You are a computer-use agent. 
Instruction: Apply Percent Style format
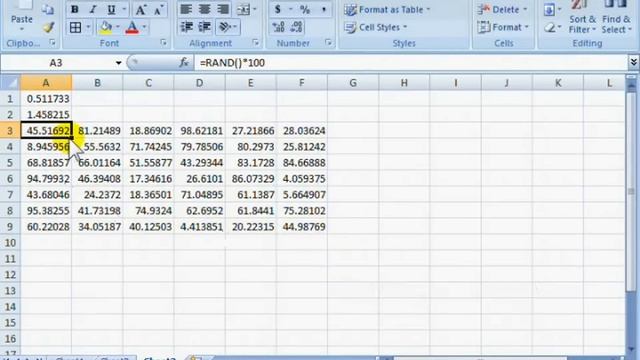[x=304, y=9]
